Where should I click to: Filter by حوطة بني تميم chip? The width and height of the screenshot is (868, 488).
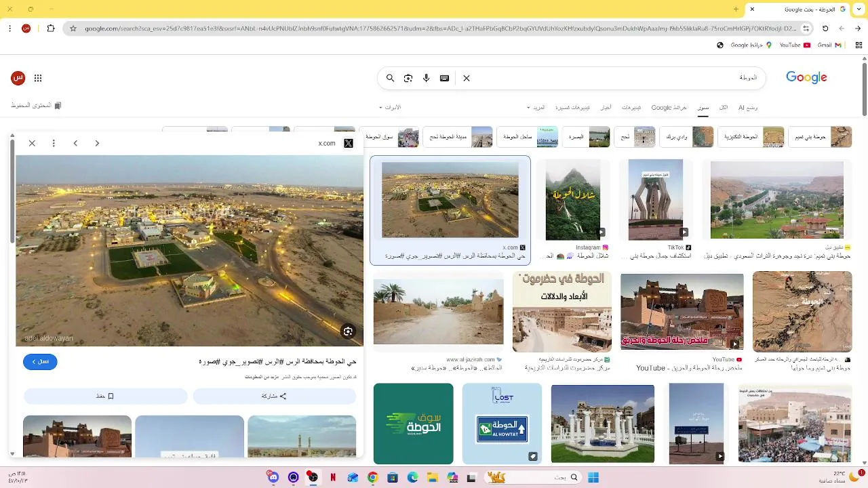(x=820, y=137)
